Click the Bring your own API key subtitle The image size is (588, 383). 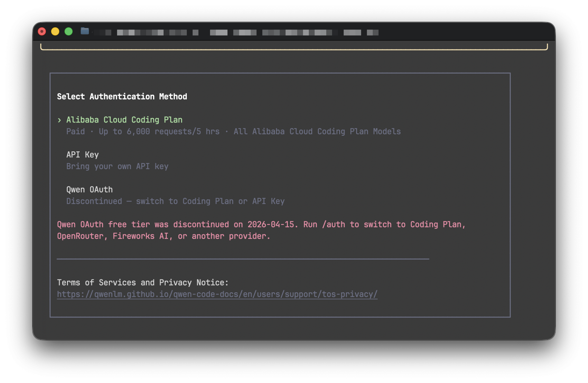point(117,166)
